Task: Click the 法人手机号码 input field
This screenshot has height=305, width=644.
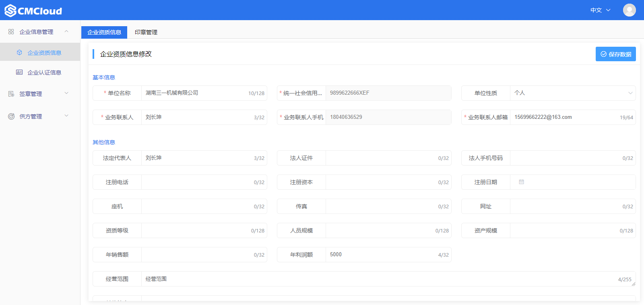Action: click(573, 158)
